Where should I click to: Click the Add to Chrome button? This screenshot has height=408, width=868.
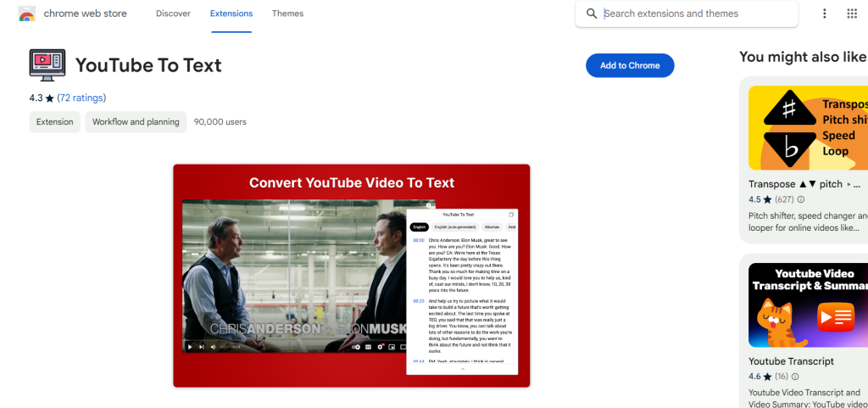coord(630,65)
